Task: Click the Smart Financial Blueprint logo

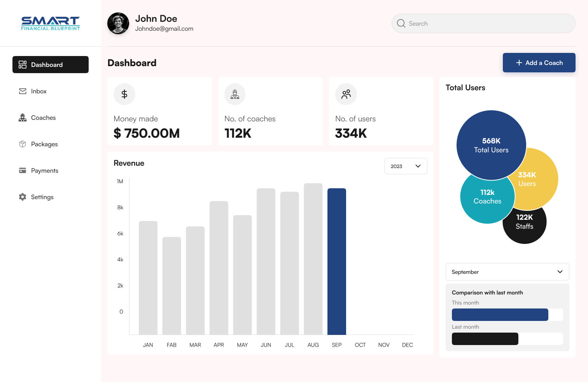Action: tap(51, 23)
